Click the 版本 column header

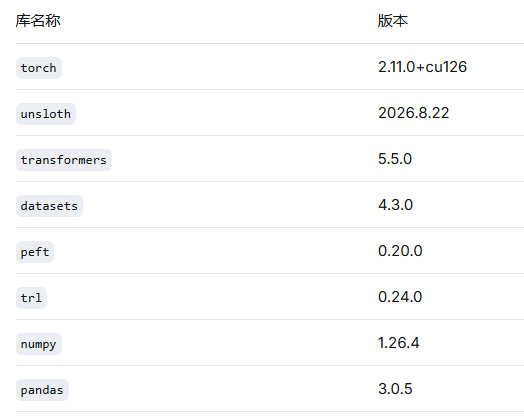click(393, 21)
